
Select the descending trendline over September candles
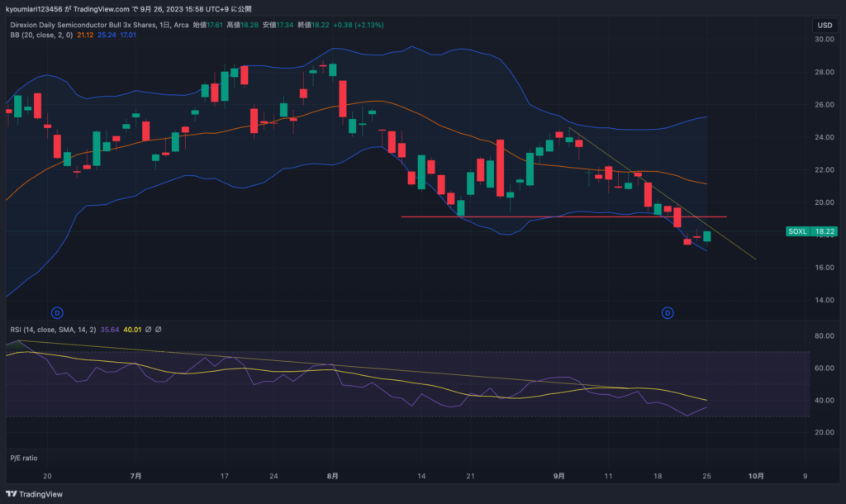click(662, 193)
